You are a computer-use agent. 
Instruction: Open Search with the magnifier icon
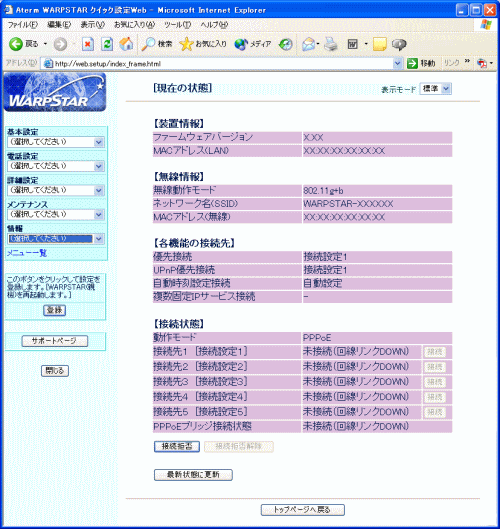[148, 44]
